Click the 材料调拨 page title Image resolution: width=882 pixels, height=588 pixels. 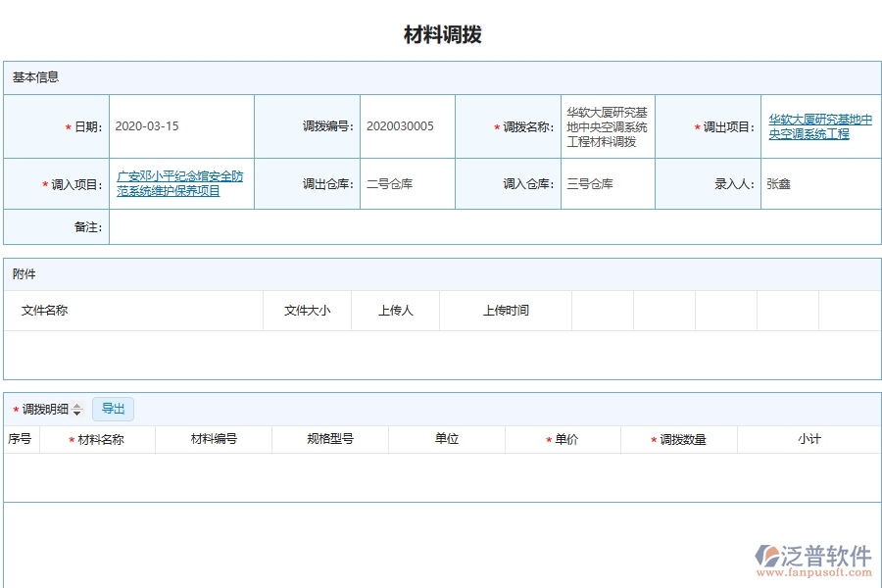click(x=443, y=33)
